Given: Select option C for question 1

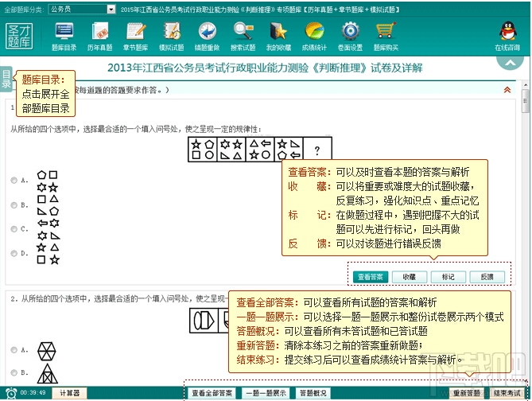Looking at the screenshot, I should (14, 229).
